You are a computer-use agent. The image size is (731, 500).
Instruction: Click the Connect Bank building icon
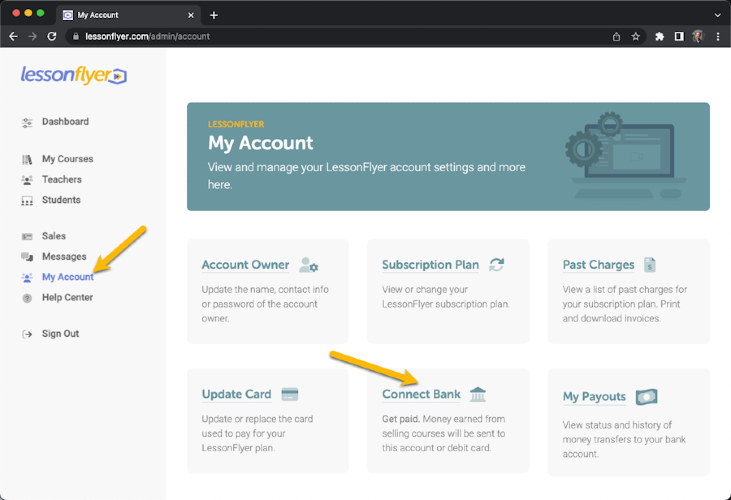pos(478,394)
